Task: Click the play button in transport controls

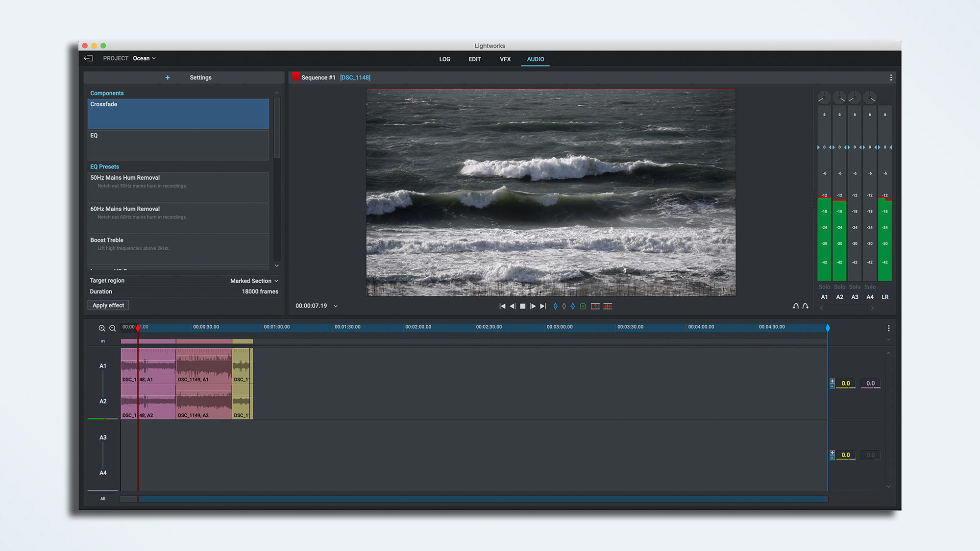Action: click(x=532, y=306)
